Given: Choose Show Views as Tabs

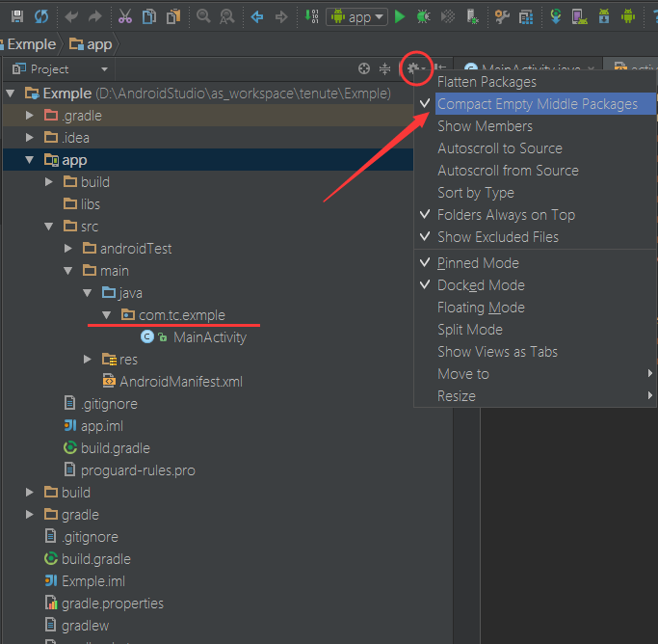Looking at the screenshot, I should click(535, 352).
